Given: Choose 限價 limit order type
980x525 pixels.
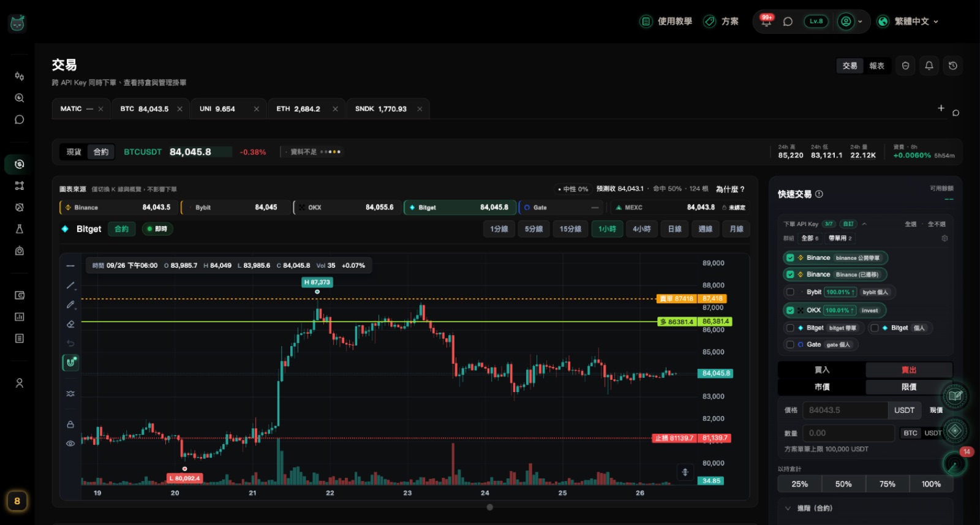Looking at the screenshot, I should point(909,387).
